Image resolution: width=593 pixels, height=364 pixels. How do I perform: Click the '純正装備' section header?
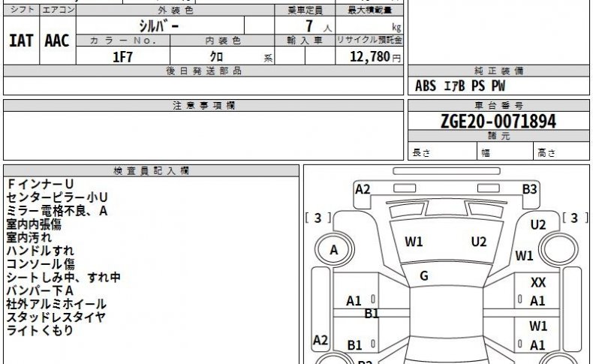point(498,71)
